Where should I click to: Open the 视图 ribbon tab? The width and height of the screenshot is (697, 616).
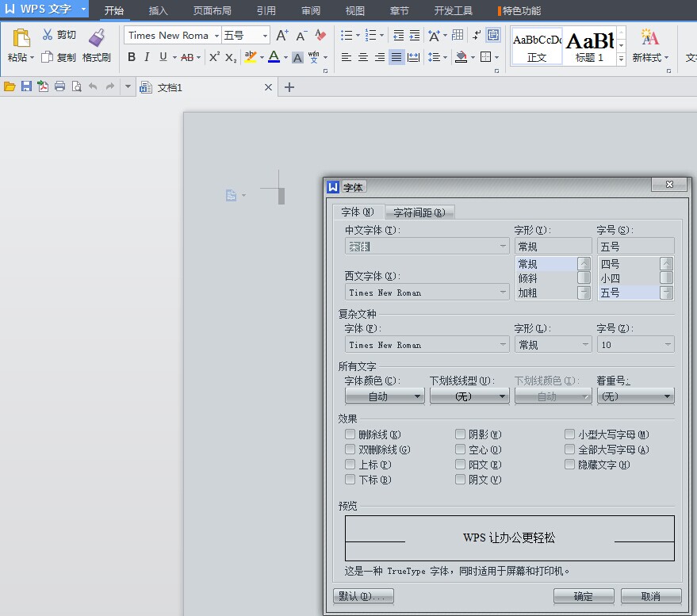tap(354, 10)
